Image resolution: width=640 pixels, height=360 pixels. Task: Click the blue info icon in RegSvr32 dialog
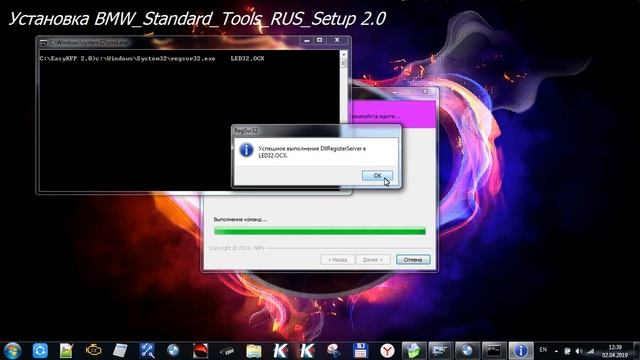(246, 150)
